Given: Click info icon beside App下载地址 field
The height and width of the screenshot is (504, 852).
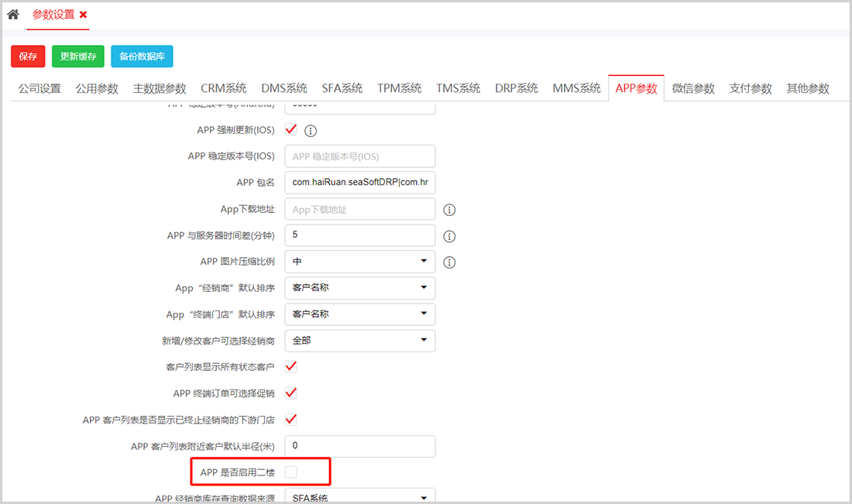Looking at the screenshot, I should click(x=449, y=210).
